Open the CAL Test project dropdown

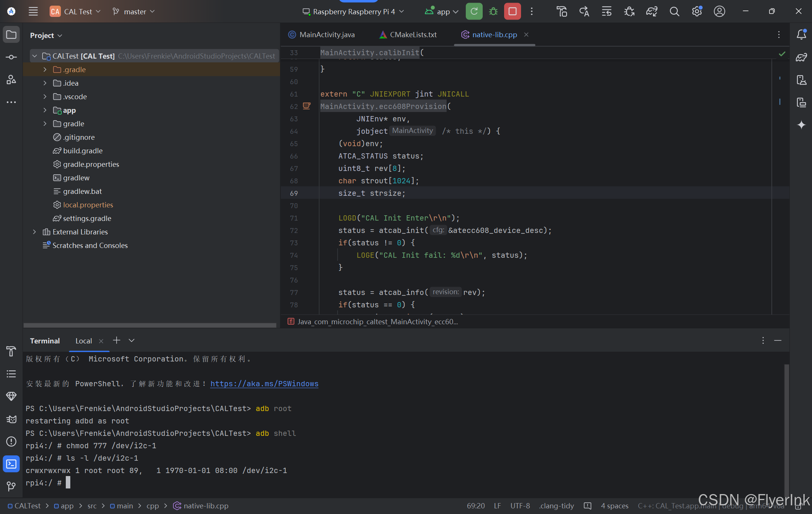76,11
